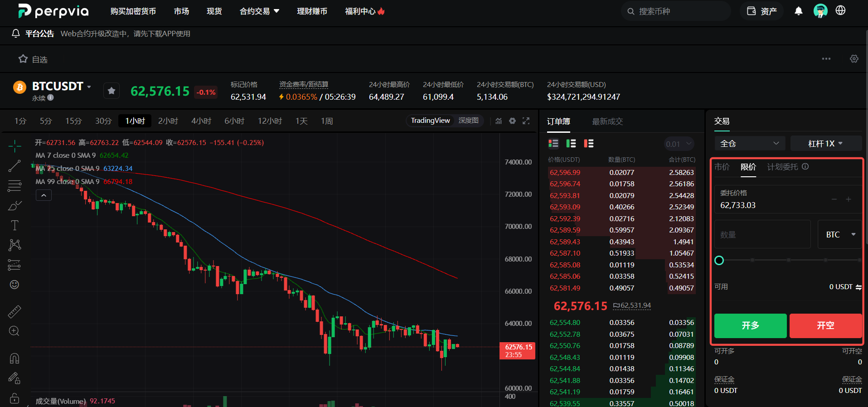Viewport: 868px width, 407px height.
Task: Select the trend line drawing tool
Action: (15, 166)
